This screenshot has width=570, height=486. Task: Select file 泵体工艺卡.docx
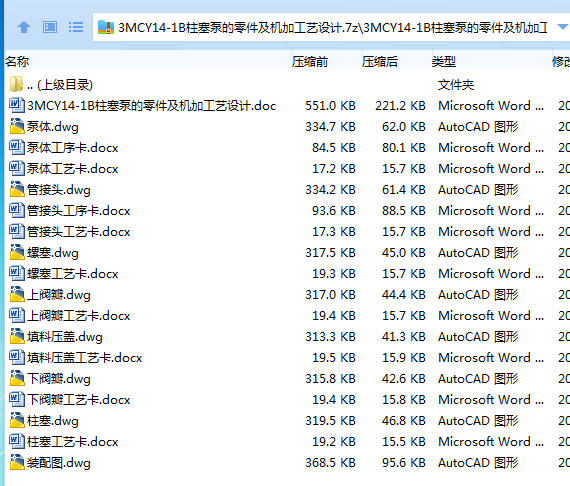point(73,169)
